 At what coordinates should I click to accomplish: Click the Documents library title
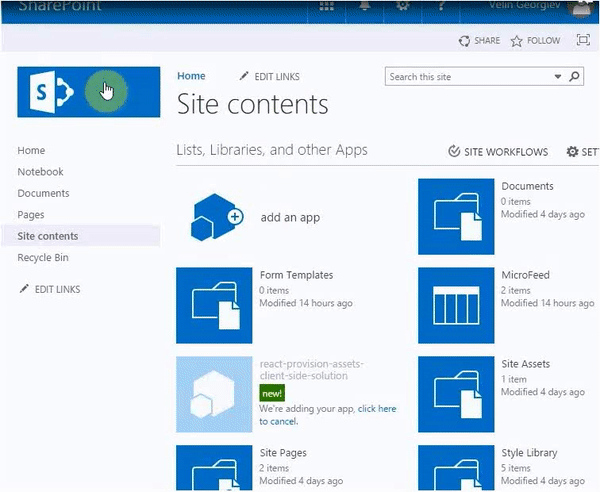click(x=528, y=186)
